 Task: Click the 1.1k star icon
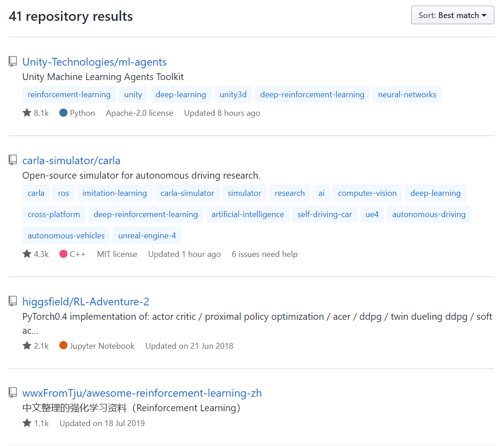click(27, 423)
